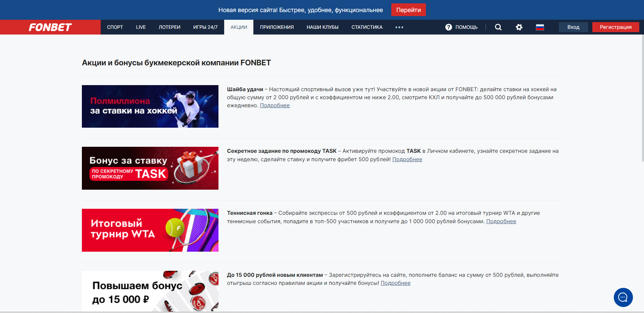Click the Повышаем бонус до 15 000 banner

[150, 291]
